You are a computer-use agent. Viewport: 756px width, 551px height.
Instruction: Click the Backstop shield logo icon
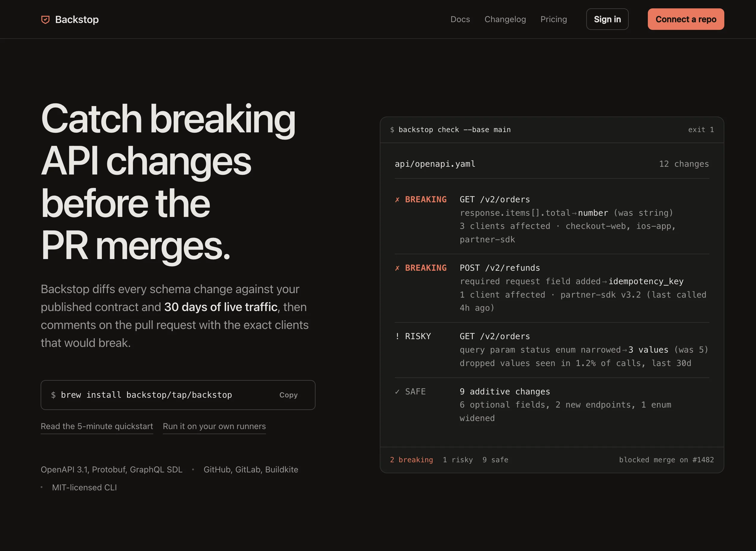45,20
